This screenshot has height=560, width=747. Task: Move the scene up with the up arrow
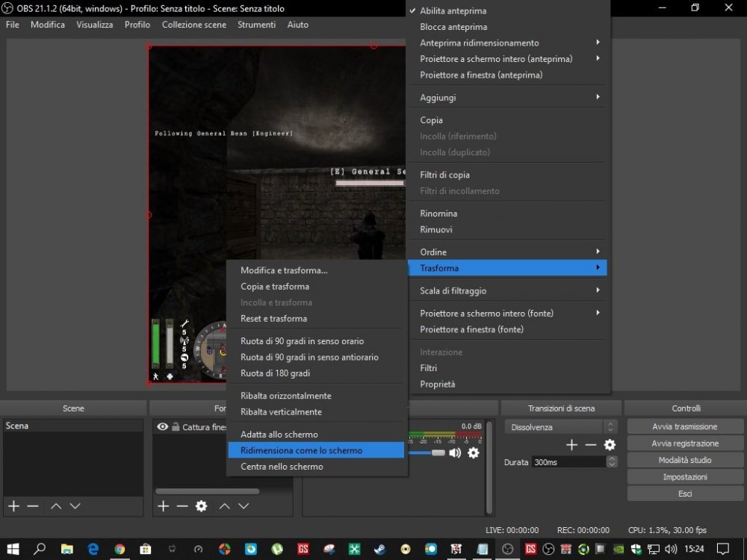pyautogui.click(x=56, y=505)
